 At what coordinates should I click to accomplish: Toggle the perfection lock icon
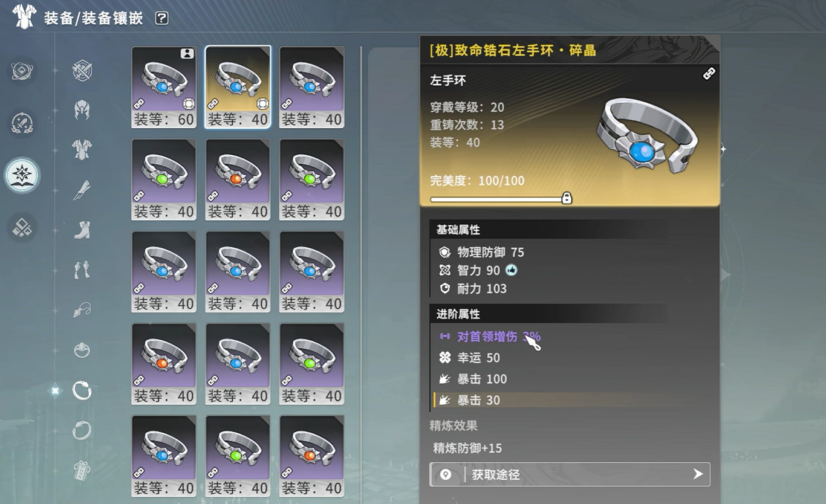[567, 198]
